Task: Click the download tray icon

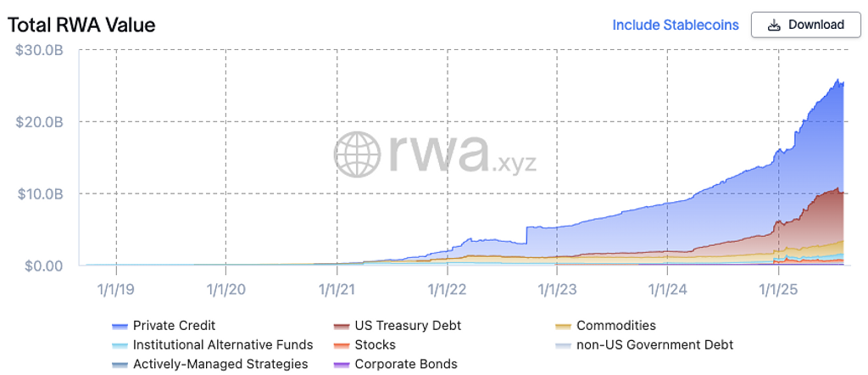Action: click(x=773, y=25)
